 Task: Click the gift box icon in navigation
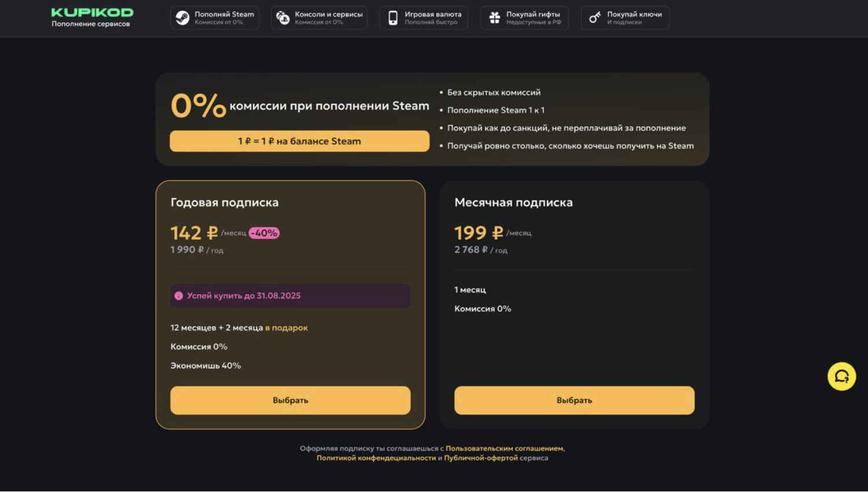pyautogui.click(x=495, y=18)
